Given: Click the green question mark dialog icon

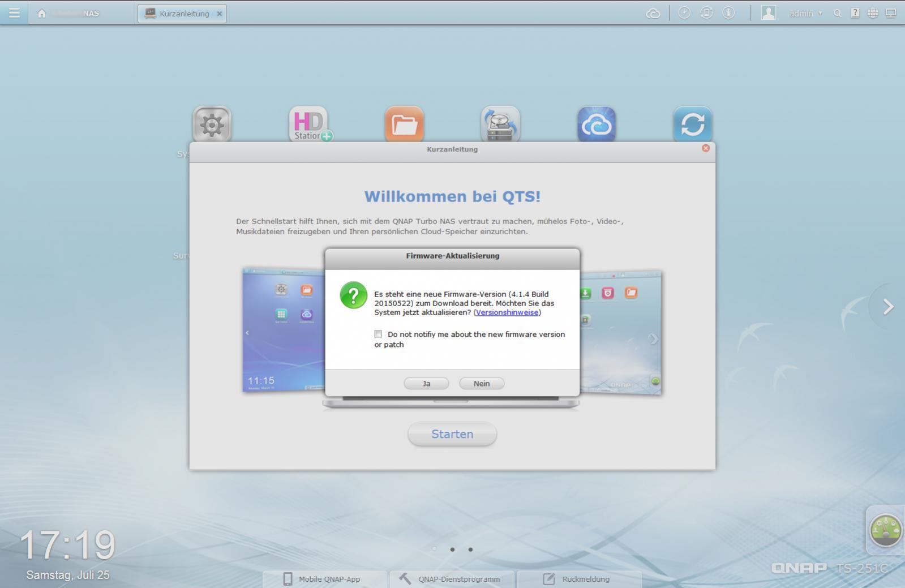Looking at the screenshot, I should click(354, 295).
